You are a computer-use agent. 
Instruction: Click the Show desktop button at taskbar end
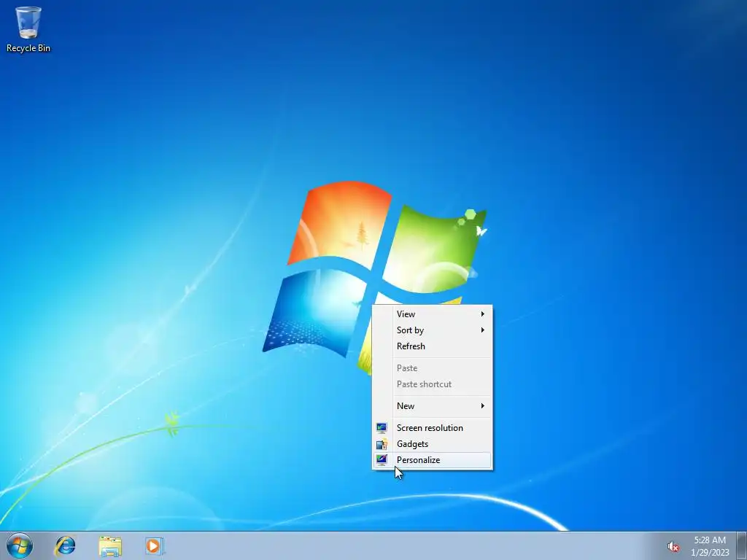742,545
